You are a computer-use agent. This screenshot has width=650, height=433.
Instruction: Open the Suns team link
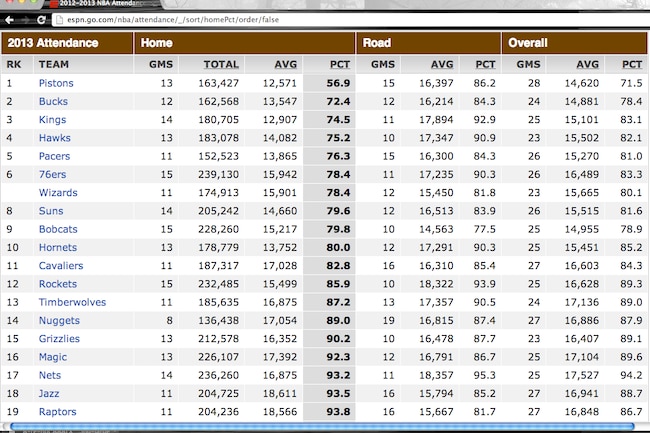51,210
